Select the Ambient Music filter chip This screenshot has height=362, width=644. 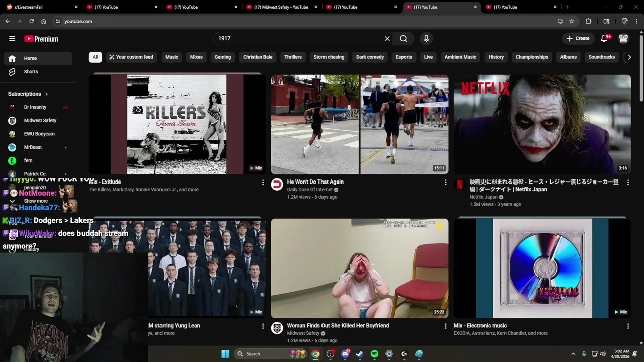pos(460,57)
